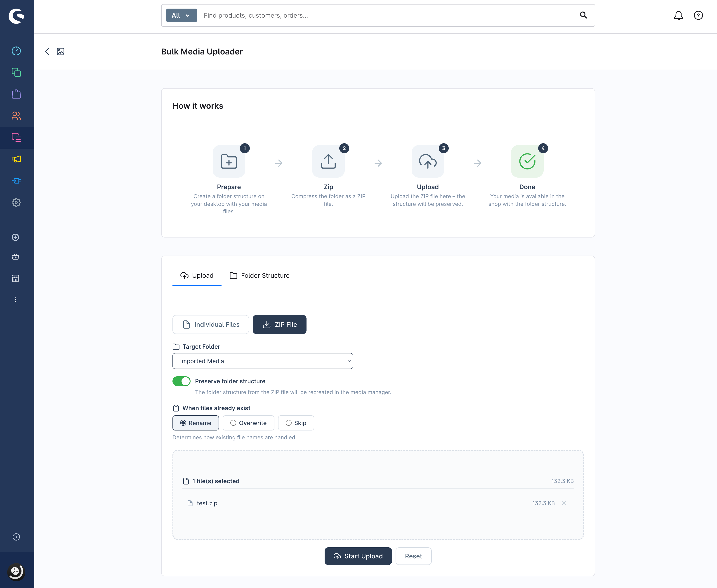Select the Individual Files mode

click(x=210, y=325)
